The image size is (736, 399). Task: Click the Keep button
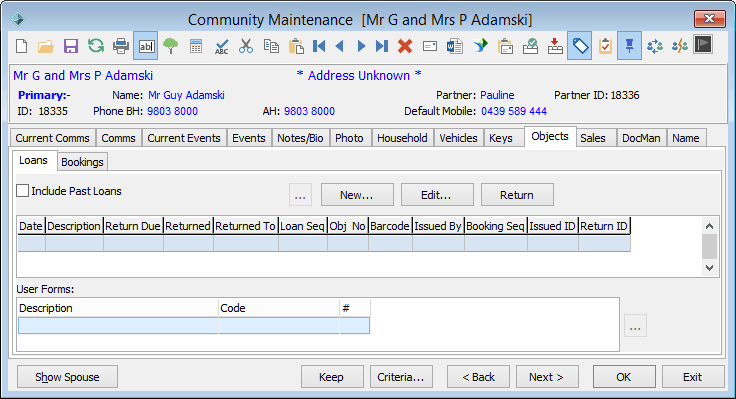(332, 377)
